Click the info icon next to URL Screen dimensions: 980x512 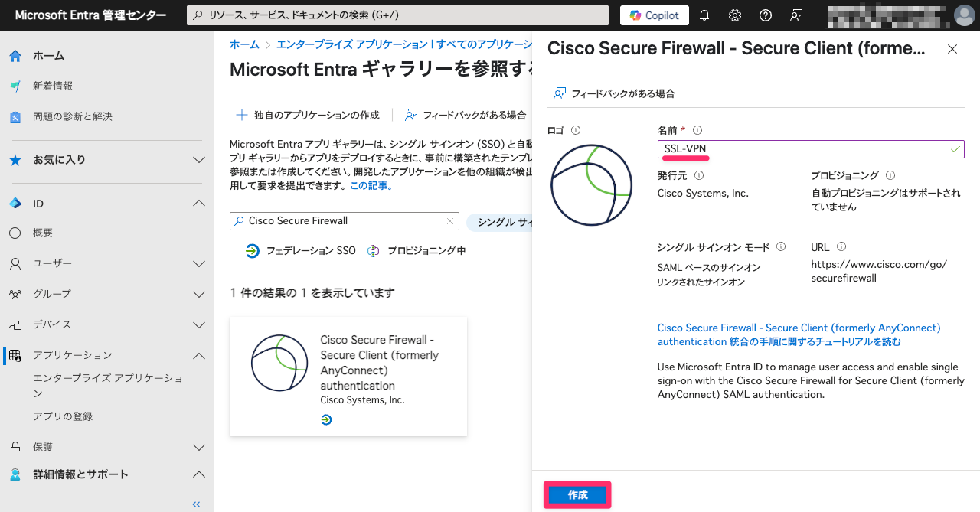841,246
